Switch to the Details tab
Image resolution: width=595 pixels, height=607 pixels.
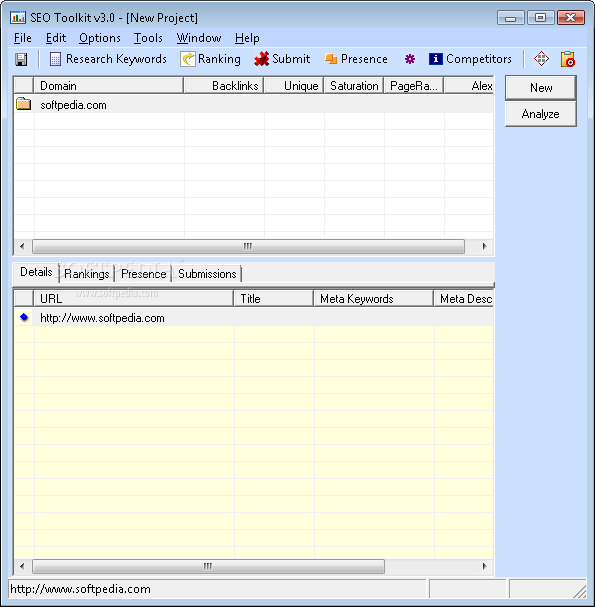point(36,272)
